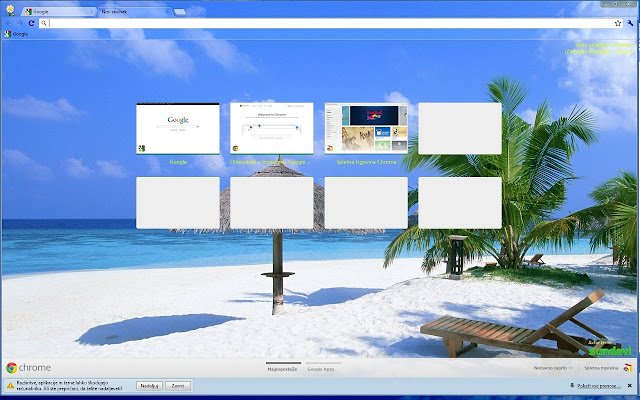Open the wrench settings menu
The width and height of the screenshot is (640, 400).
click(x=631, y=23)
